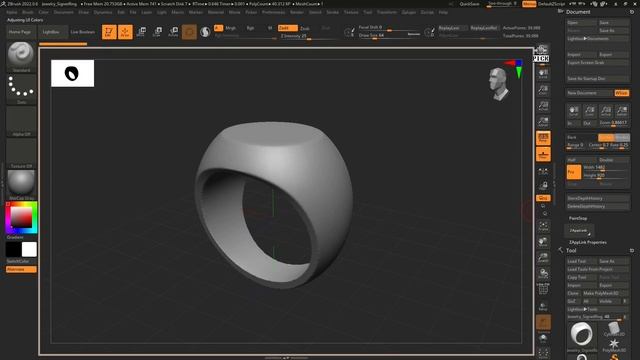Collapse the Tool panel header
Image resolution: width=640 pixels, height=360 pixels.
[571, 250]
